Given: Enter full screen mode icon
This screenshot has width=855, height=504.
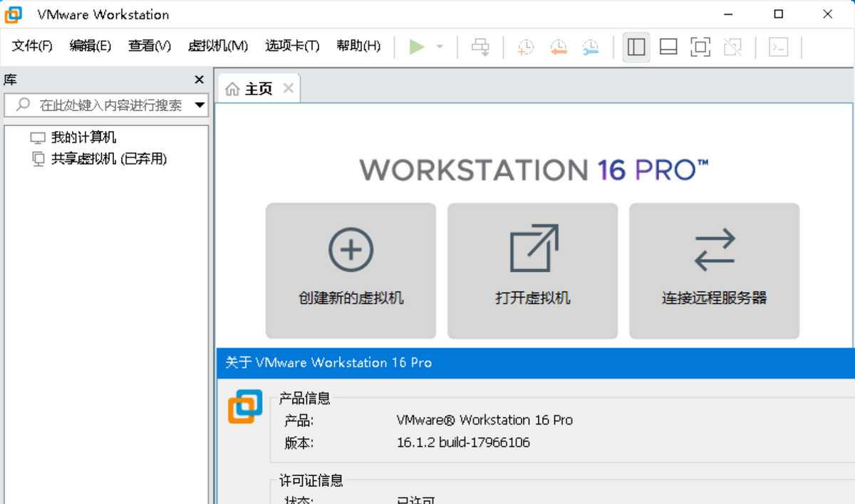Looking at the screenshot, I should 700,47.
